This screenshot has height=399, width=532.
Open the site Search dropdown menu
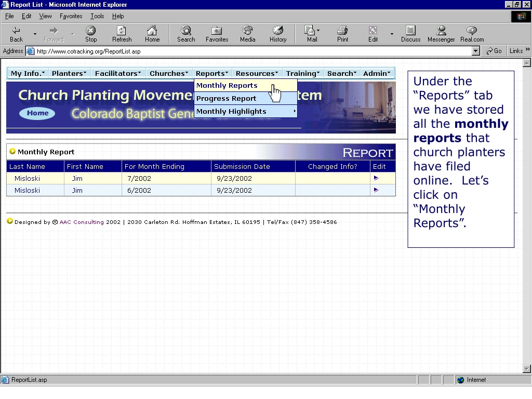[x=342, y=73]
